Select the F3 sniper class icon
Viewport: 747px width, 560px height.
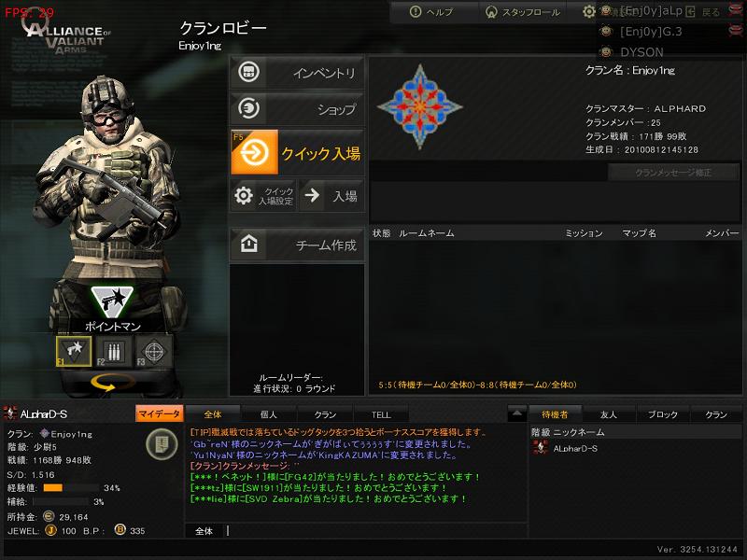pyautogui.click(x=153, y=352)
